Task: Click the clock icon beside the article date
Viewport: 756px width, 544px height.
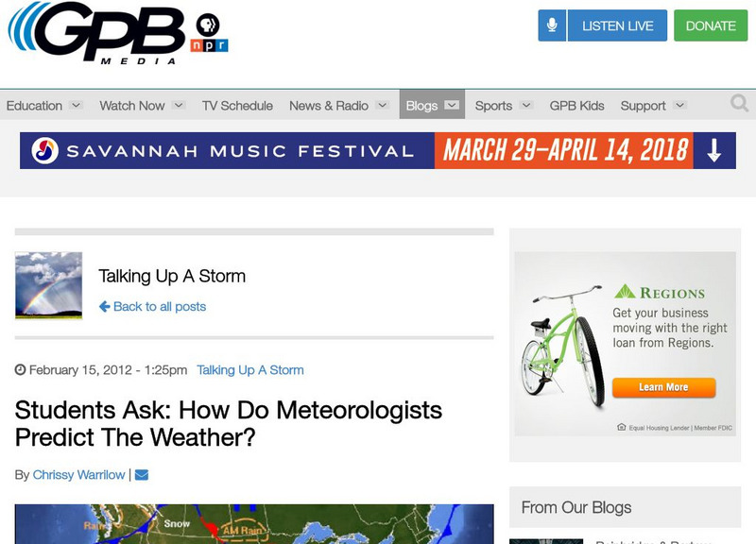Action: (x=20, y=370)
